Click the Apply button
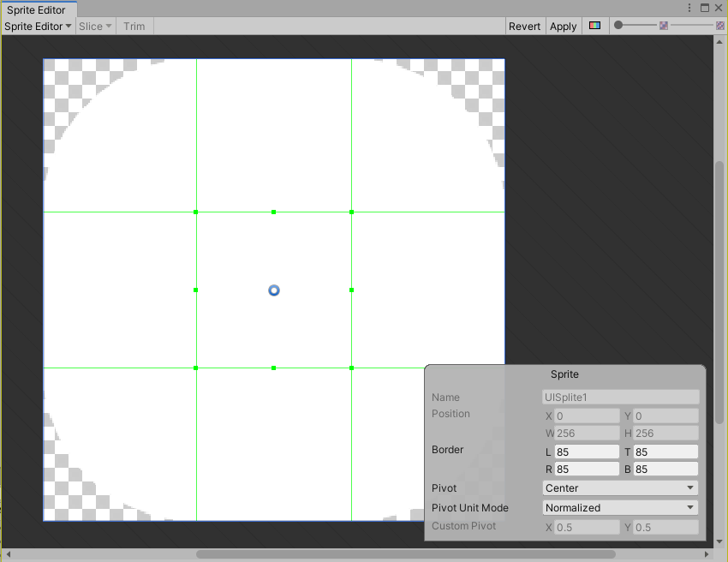This screenshot has height=562, width=728. [x=564, y=27]
